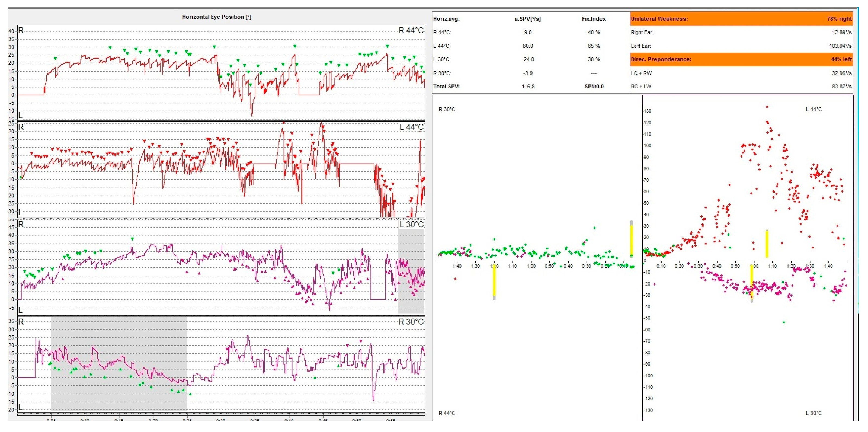Image resolution: width=868 pixels, height=432 pixels.
Task: Click the Horizontal Eye Position title
Action: (x=216, y=17)
